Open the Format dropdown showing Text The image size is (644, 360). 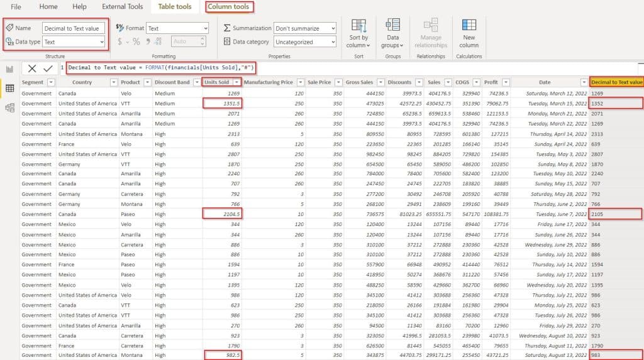pyautogui.click(x=177, y=28)
